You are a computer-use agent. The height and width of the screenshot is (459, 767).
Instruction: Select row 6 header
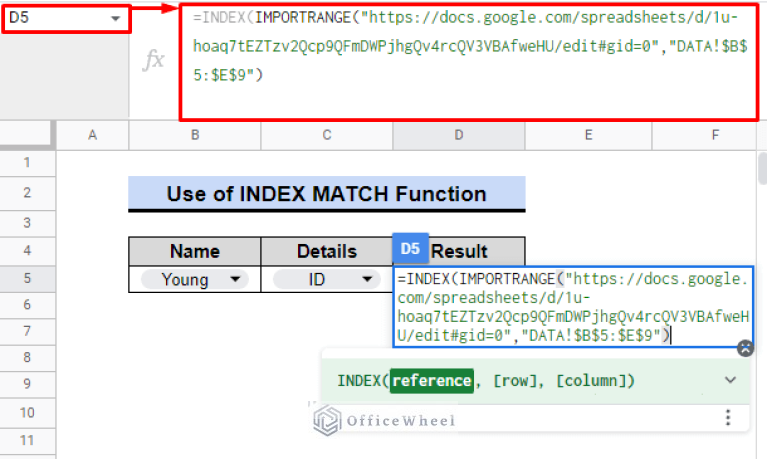[27, 305]
